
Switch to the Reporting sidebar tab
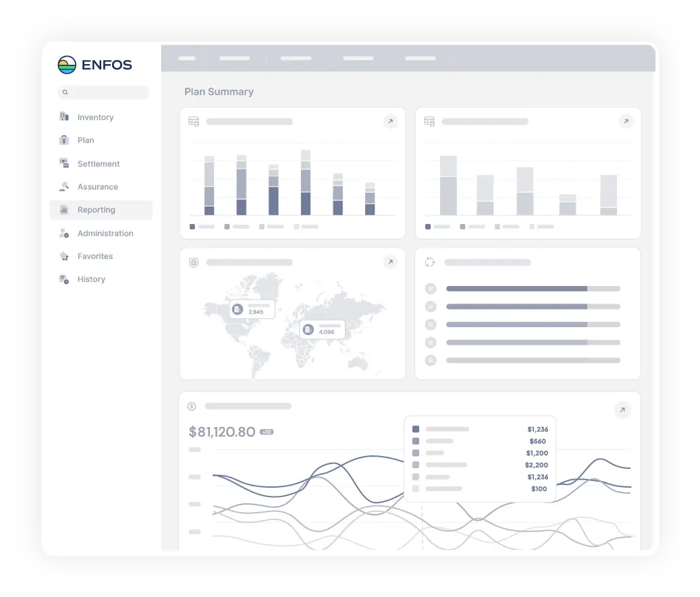click(97, 210)
